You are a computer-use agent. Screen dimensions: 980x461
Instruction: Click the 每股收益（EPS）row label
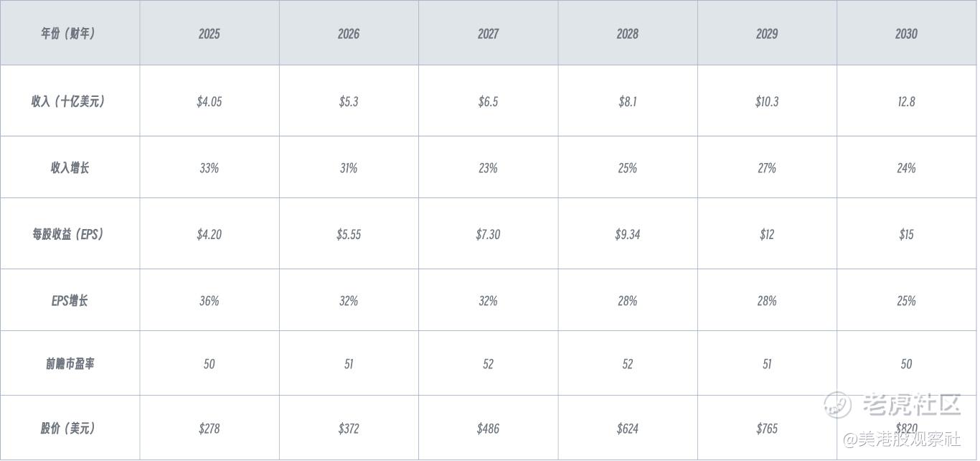70,234
